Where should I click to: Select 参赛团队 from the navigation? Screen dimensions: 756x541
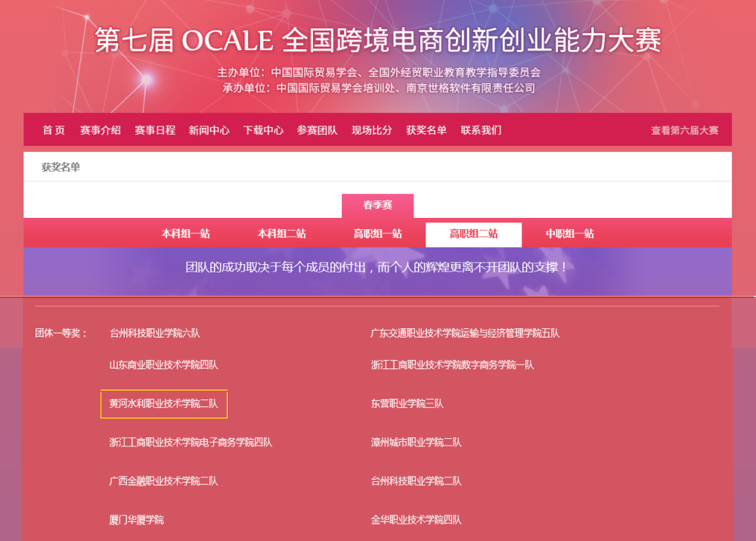pos(318,130)
